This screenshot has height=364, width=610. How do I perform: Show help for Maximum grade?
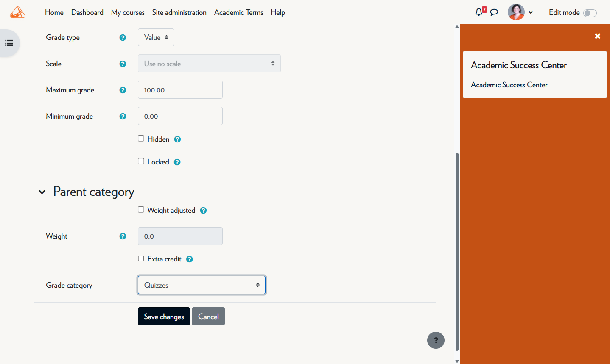pos(123,90)
